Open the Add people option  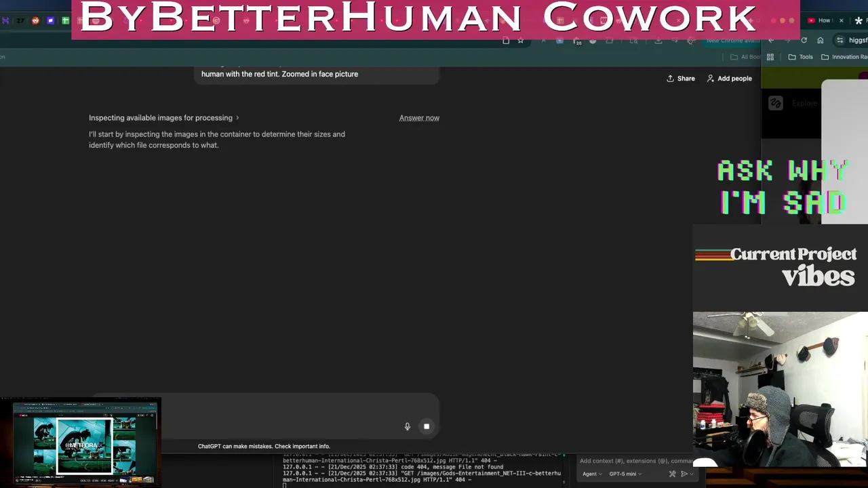(729, 79)
